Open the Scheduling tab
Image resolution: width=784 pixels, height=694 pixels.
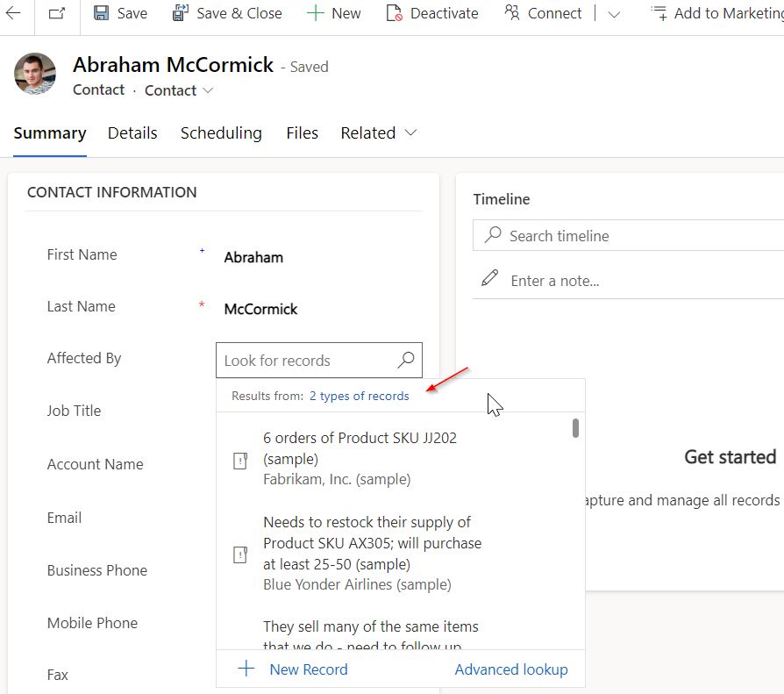pos(221,132)
